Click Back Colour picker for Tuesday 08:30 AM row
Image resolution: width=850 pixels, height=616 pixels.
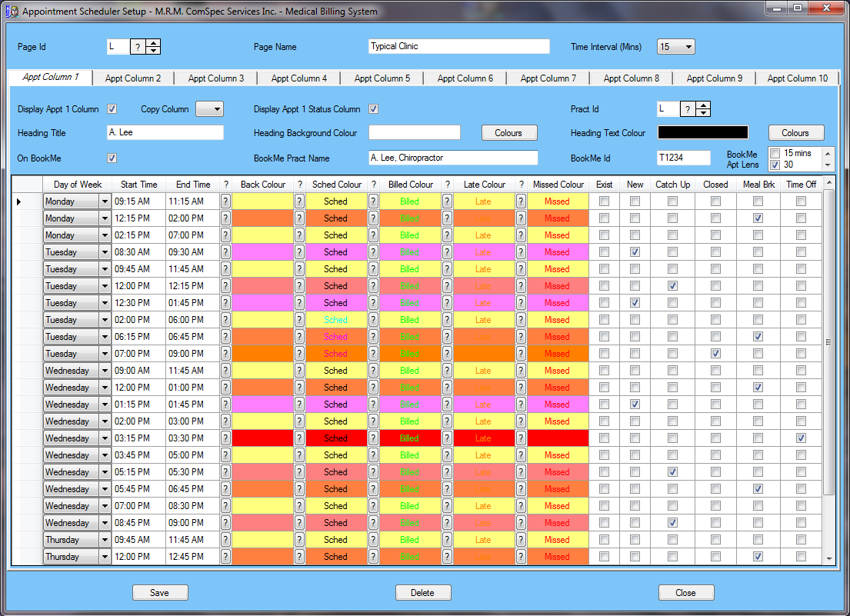coord(226,252)
